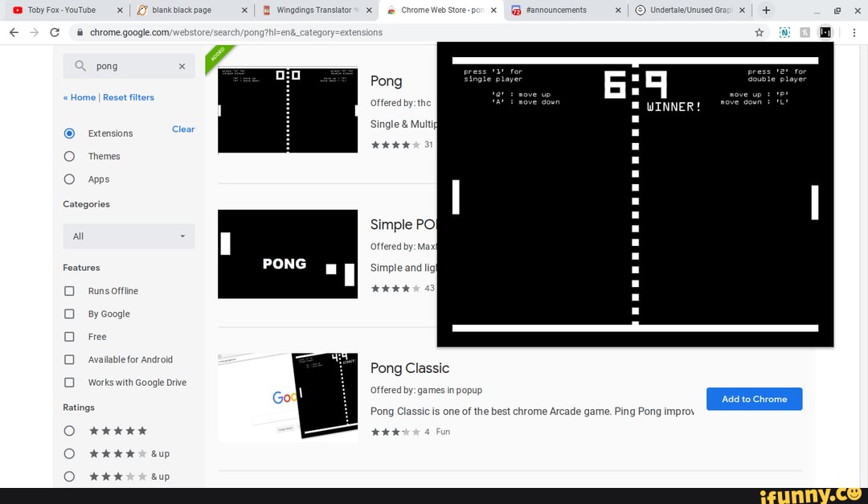Enable Available for Android filter
Image resolution: width=868 pixels, height=504 pixels.
69,359
